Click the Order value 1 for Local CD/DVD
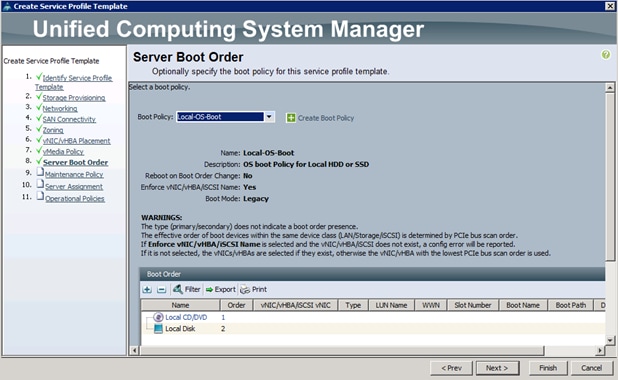Screen dimensions: 618x380 pyautogui.click(x=223, y=317)
